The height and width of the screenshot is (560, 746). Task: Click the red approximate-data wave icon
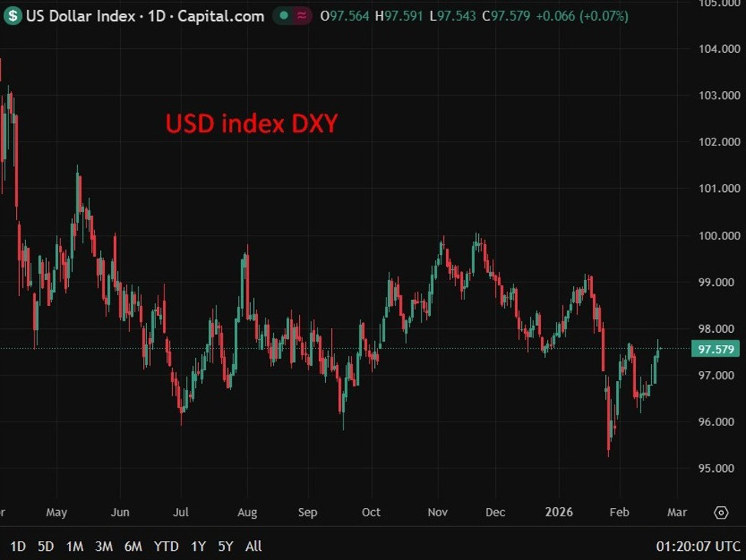click(302, 16)
